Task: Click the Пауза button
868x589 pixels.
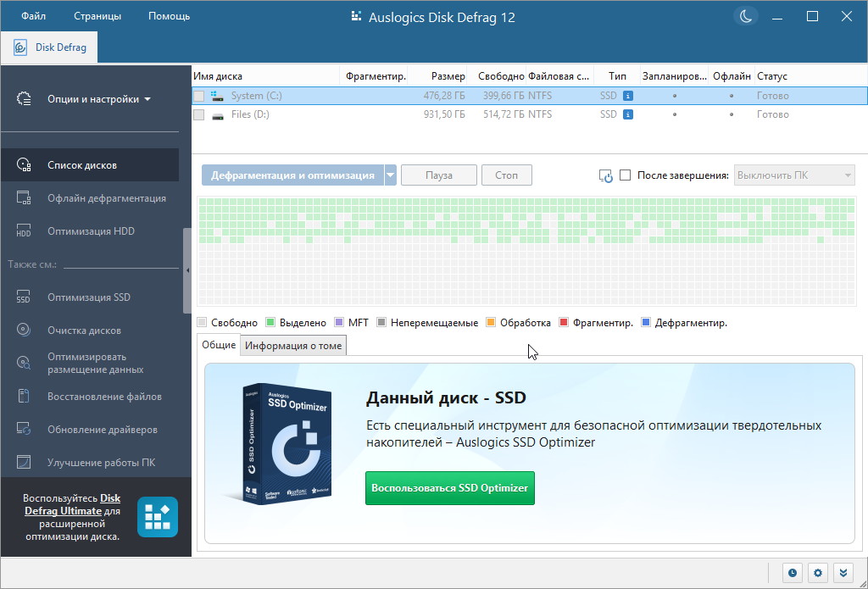Action: [x=439, y=175]
